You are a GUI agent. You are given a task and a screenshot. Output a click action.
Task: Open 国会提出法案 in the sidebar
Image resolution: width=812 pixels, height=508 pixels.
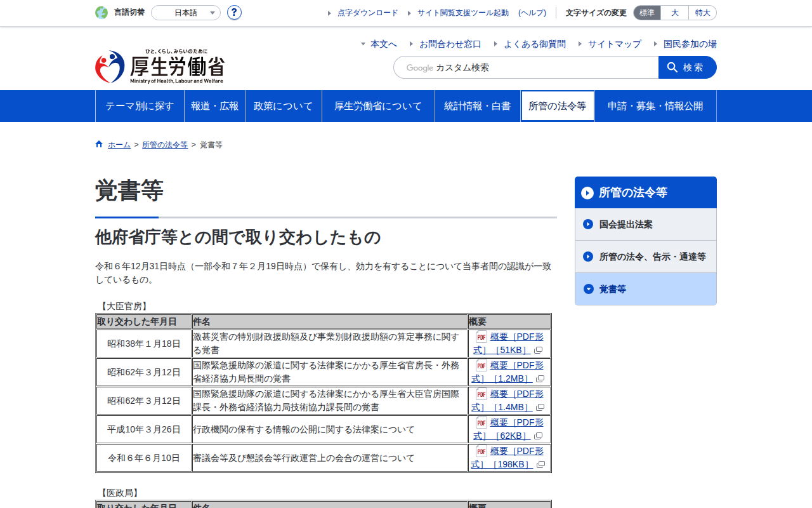pyautogui.click(x=646, y=224)
